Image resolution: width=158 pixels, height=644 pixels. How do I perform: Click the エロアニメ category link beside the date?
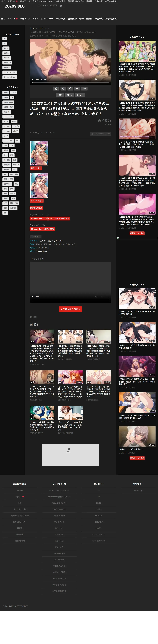50,133
